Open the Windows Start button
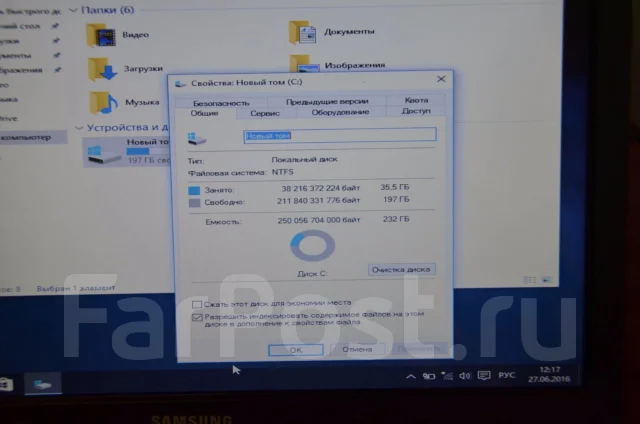The width and height of the screenshot is (640, 424). click(x=6, y=384)
